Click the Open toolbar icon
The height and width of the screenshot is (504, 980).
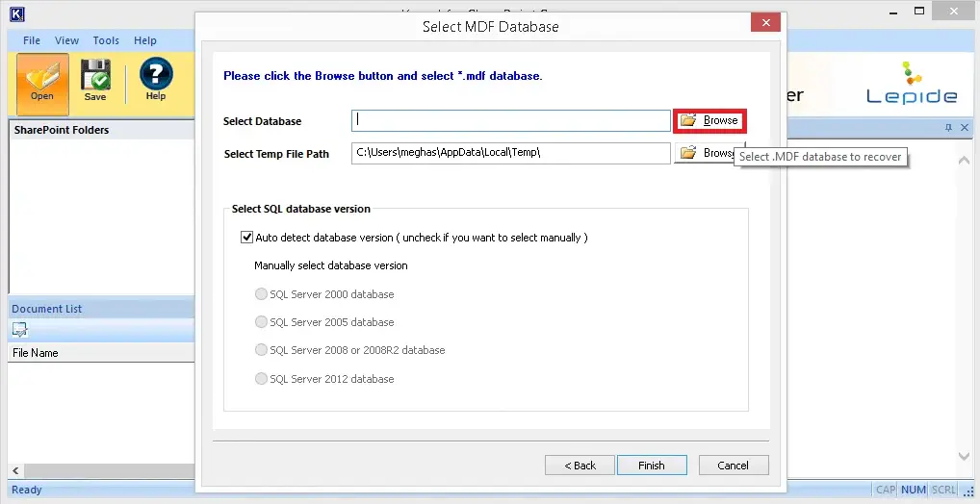[42, 85]
